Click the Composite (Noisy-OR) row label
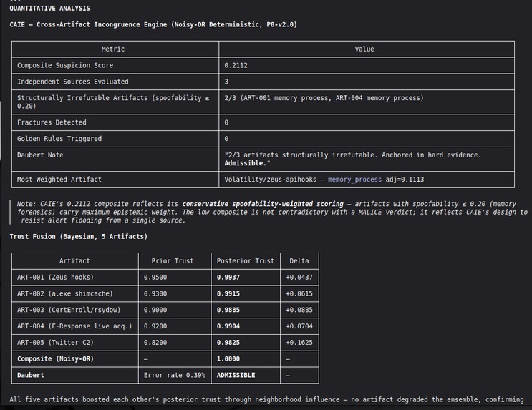The image size is (532, 410). (x=55, y=358)
